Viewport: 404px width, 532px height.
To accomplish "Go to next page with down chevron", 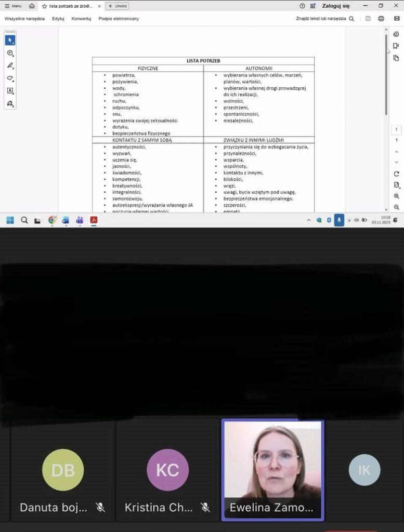I will tap(397, 162).
